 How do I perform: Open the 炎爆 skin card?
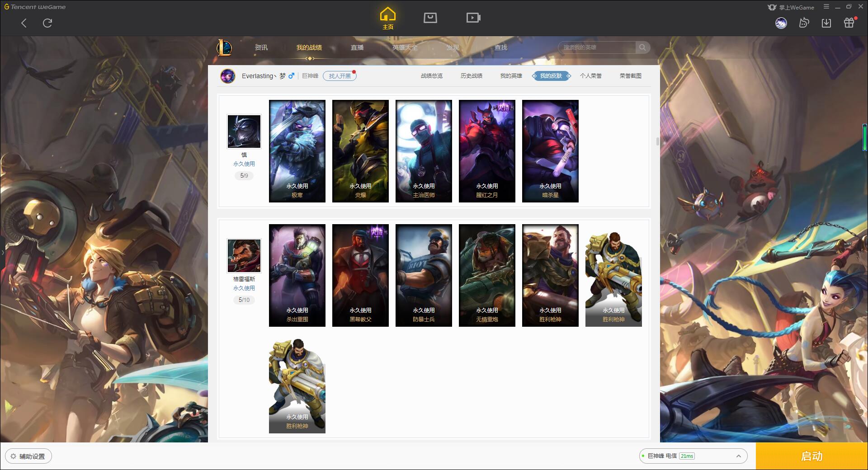(x=360, y=151)
